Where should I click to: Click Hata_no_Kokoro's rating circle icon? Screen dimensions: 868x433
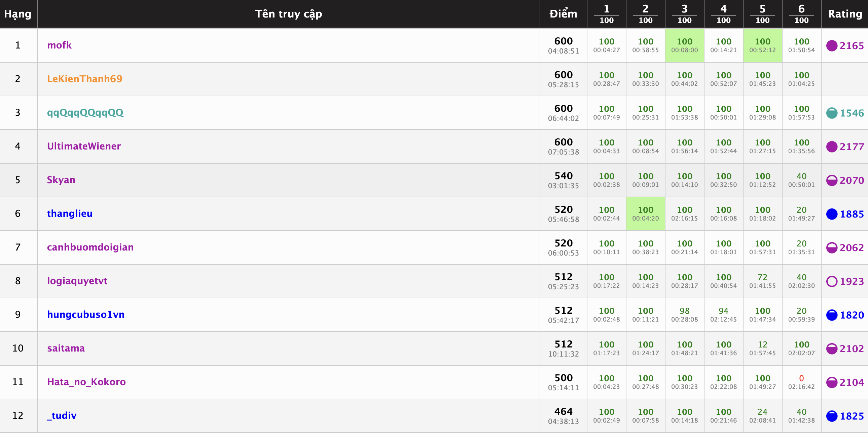point(832,382)
